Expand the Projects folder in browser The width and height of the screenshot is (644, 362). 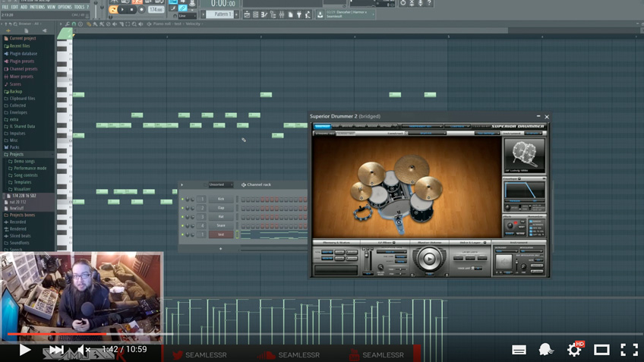click(16, 154)
